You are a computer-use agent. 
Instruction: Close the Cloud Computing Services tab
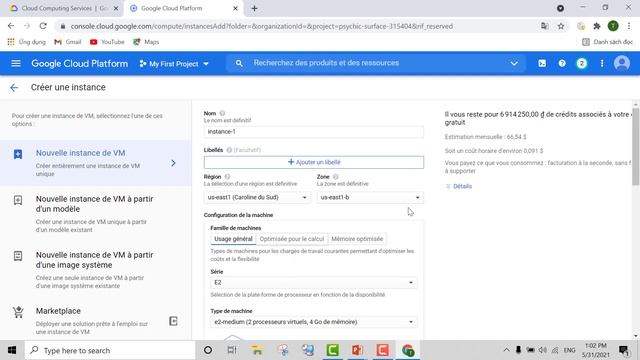(x=116, y=8)
